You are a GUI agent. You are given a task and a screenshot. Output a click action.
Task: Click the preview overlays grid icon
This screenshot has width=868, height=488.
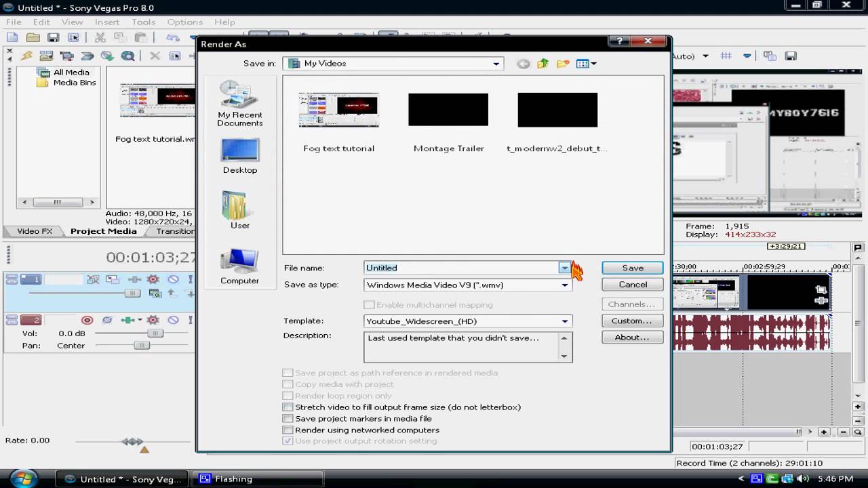726,56
